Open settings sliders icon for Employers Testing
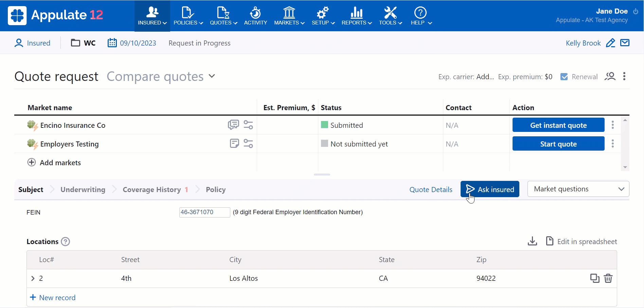This screenshot has width=644, height=308. point(248,144)
